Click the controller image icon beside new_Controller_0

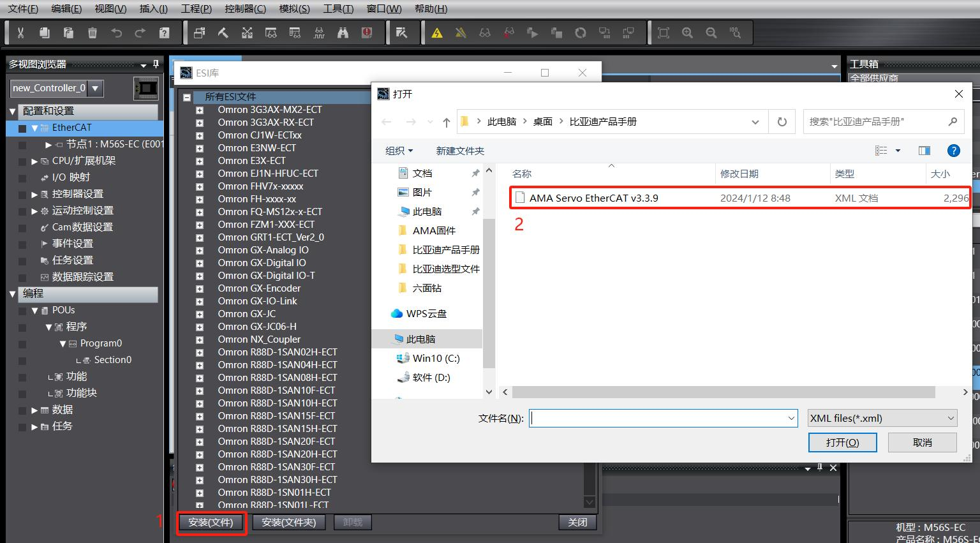point(146,88)
